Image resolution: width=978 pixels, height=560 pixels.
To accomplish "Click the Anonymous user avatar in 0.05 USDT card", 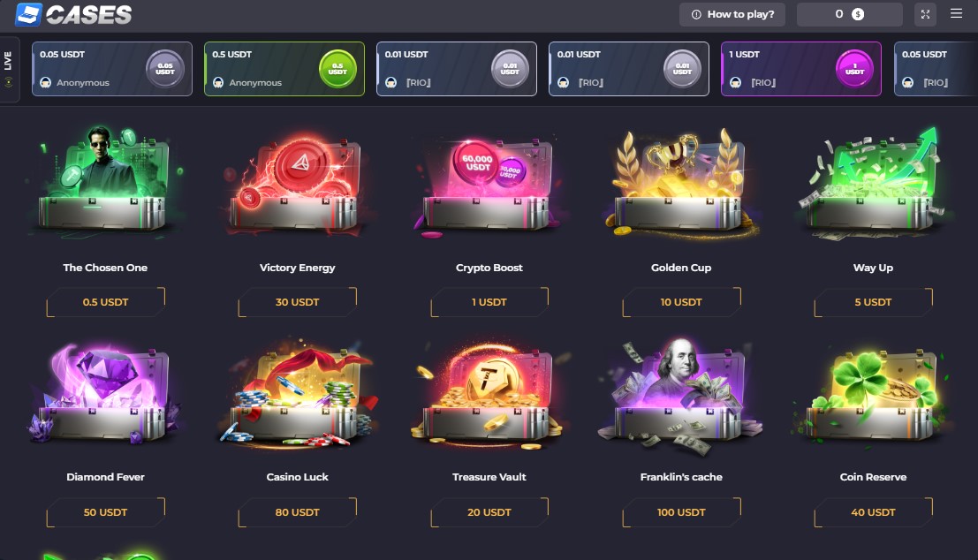I will (46, 82).
